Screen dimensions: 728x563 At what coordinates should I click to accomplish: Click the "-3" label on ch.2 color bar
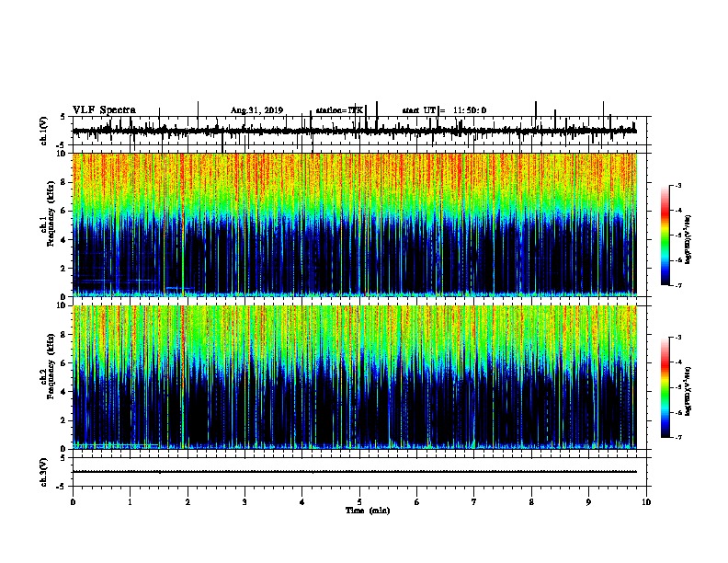[677, 338]
